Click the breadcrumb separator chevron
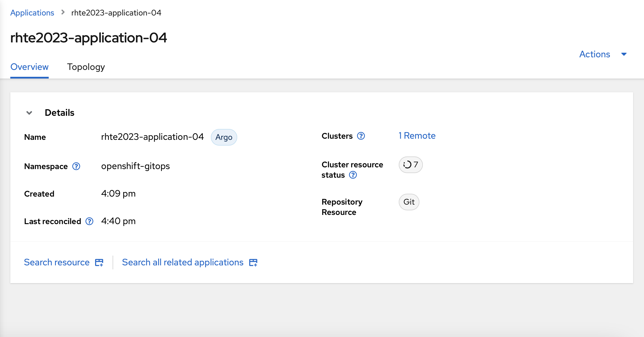This screenshot has height=337, width=644. 63,12
